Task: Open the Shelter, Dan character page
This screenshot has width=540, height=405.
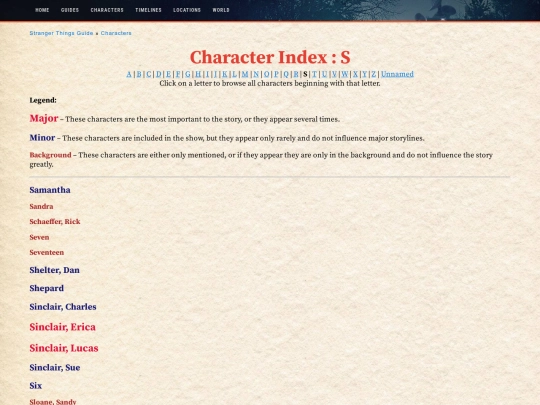Action: pos(54,270)
